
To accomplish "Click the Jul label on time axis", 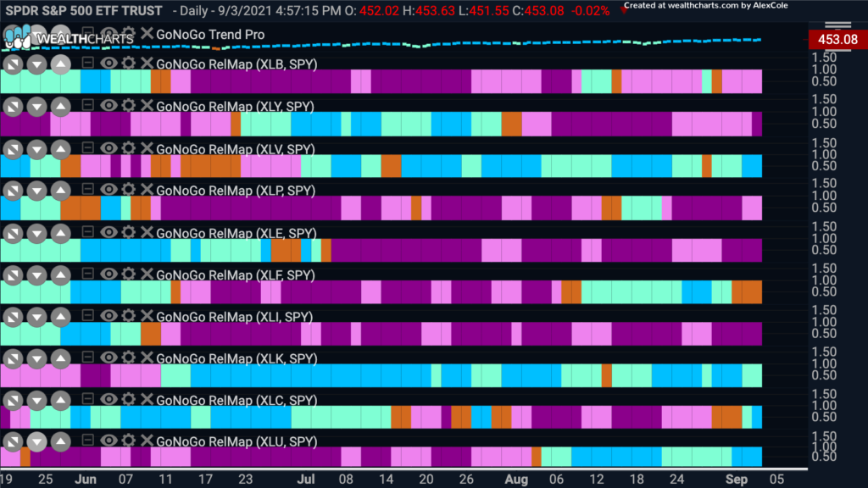I will tap(305, 480).
